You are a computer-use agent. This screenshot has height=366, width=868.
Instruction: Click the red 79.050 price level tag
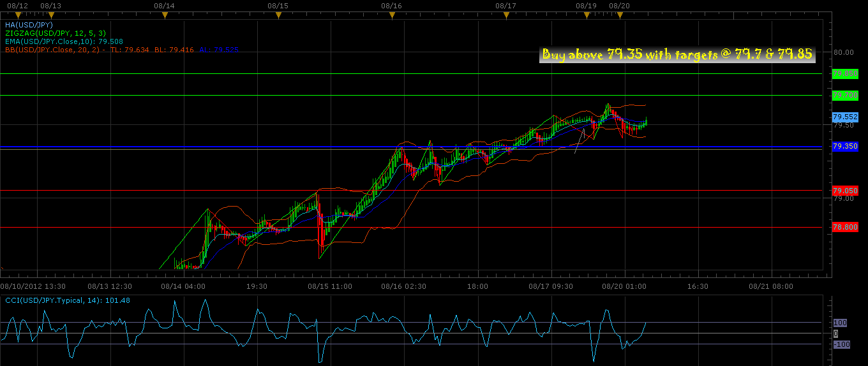coord(845,191)
